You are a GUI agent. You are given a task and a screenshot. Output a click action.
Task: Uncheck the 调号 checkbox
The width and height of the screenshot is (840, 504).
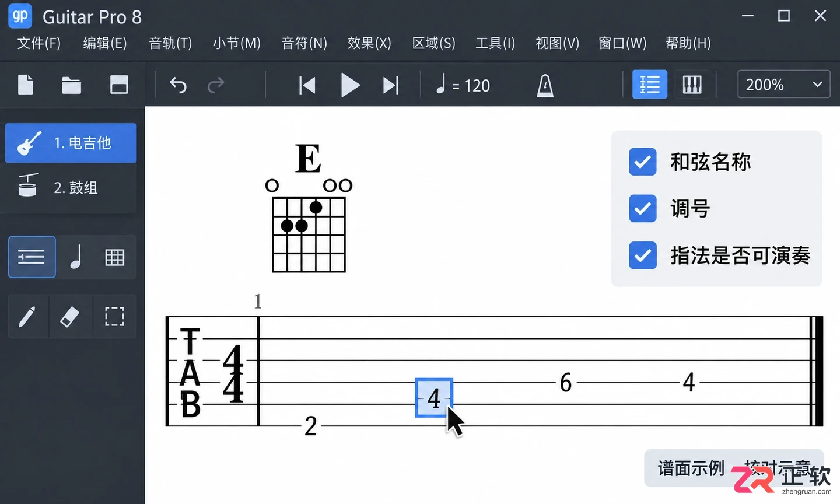643,208
